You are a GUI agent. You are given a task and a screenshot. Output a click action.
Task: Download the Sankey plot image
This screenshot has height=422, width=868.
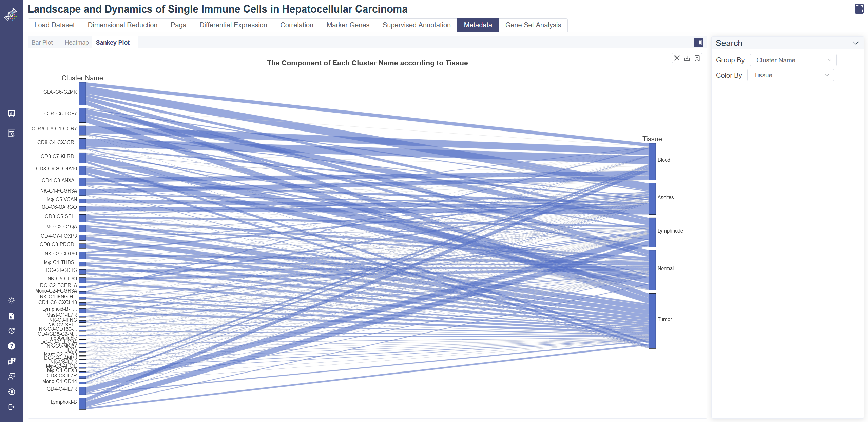tap(687, 58)
